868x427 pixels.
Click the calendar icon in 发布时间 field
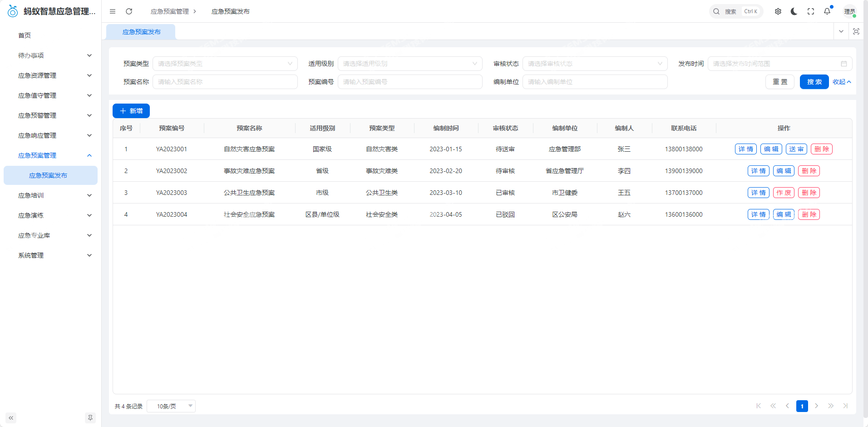pos(844,64)
